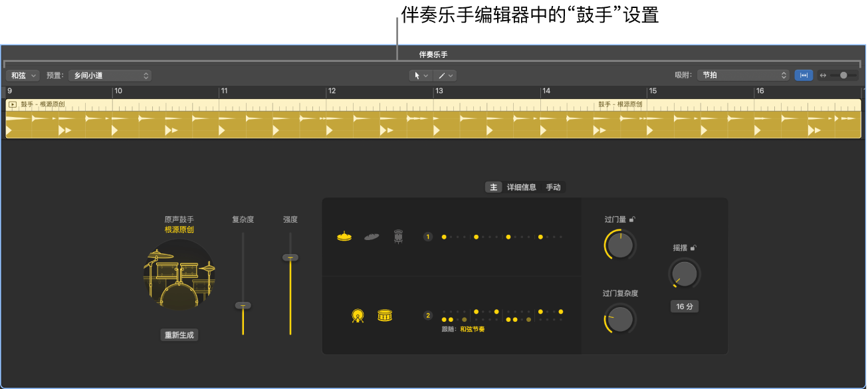Screen dimensions: 868x389
Task: Click the second 鼓手 - 根源原创 region header
Action: click(x=620, y=104)
